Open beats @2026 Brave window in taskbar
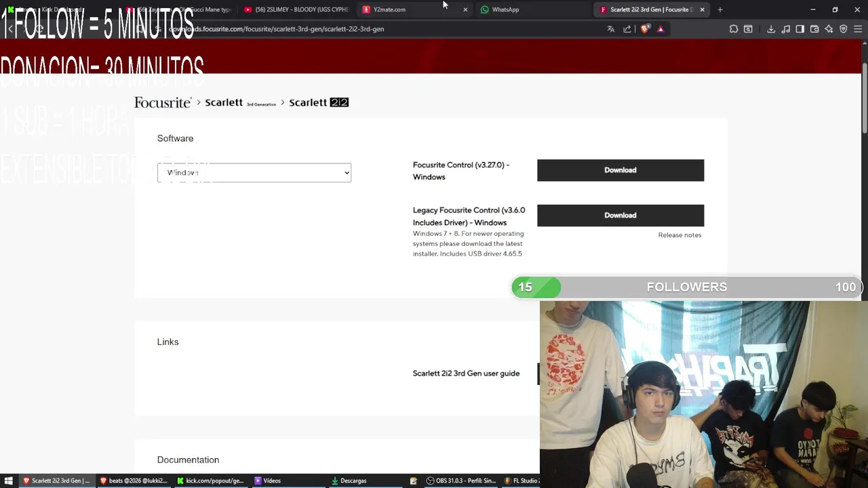 pyautogui.click(x=134, y=481)
